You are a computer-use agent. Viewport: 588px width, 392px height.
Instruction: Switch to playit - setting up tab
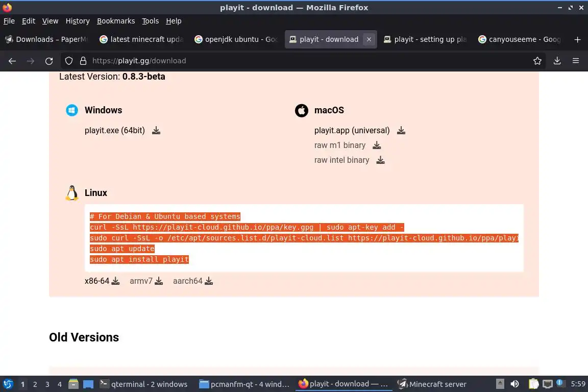[x=425, y=39]
